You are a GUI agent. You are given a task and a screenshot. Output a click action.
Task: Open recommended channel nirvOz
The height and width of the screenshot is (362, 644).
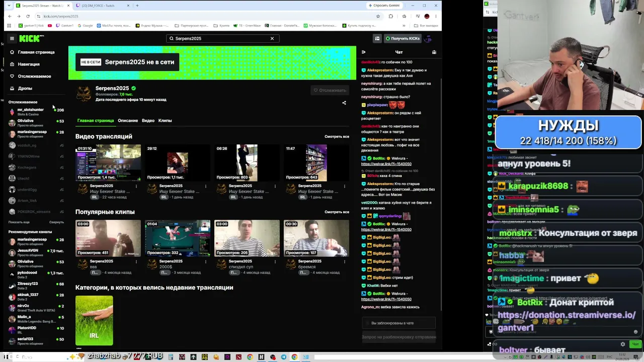pyautogui.click(x=36, y=308)
